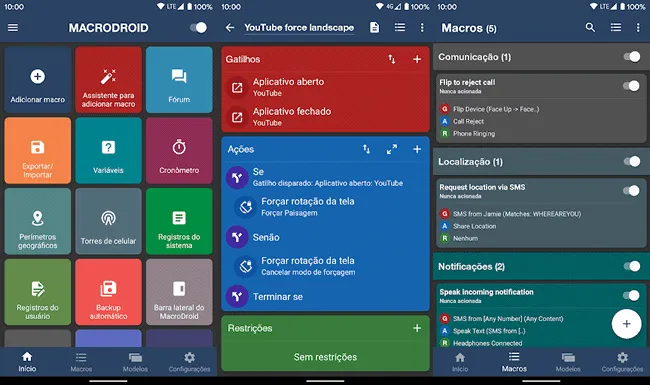The image size is (650, 385).
Task: Select the Se condition action
Action: 325,177
